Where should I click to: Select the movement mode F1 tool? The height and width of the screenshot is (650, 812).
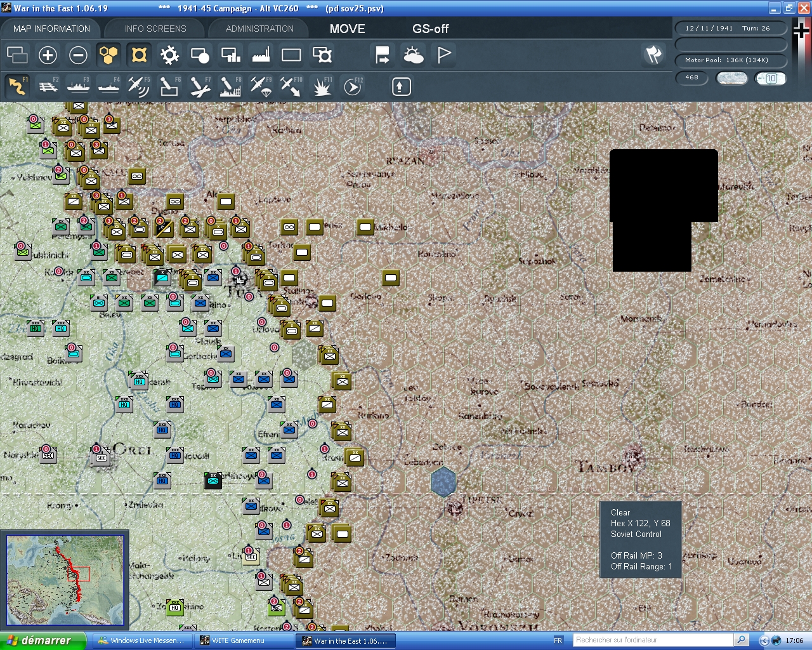(17, 86)
